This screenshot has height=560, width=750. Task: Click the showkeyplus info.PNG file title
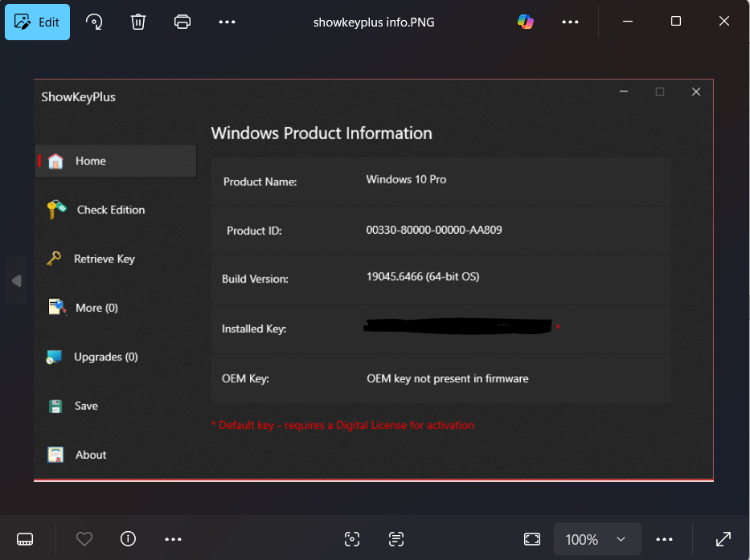pyautogui.click(x=374, y=22)
